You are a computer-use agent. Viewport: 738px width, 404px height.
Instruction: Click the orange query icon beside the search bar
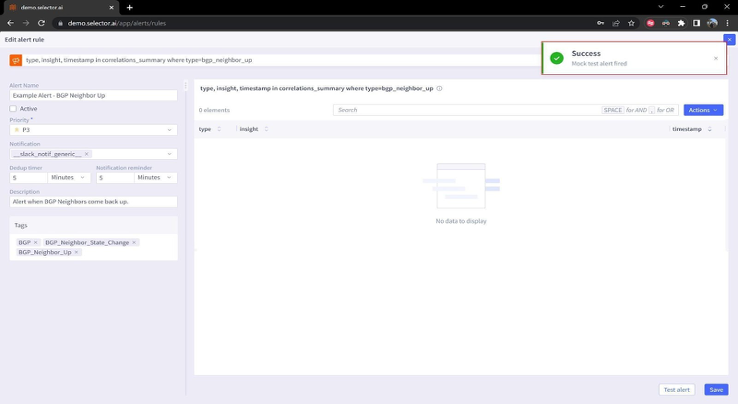pyautogui.click(x=16, y=60)
